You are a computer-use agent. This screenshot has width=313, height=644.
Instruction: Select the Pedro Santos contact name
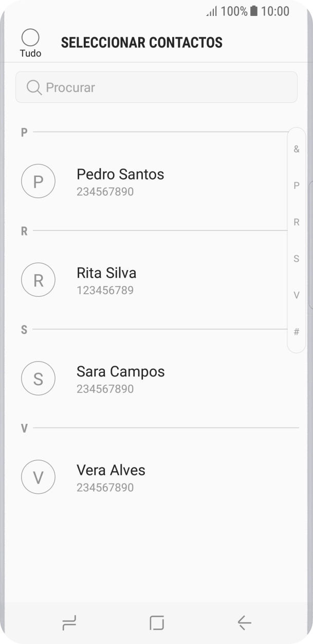[120, 174]
